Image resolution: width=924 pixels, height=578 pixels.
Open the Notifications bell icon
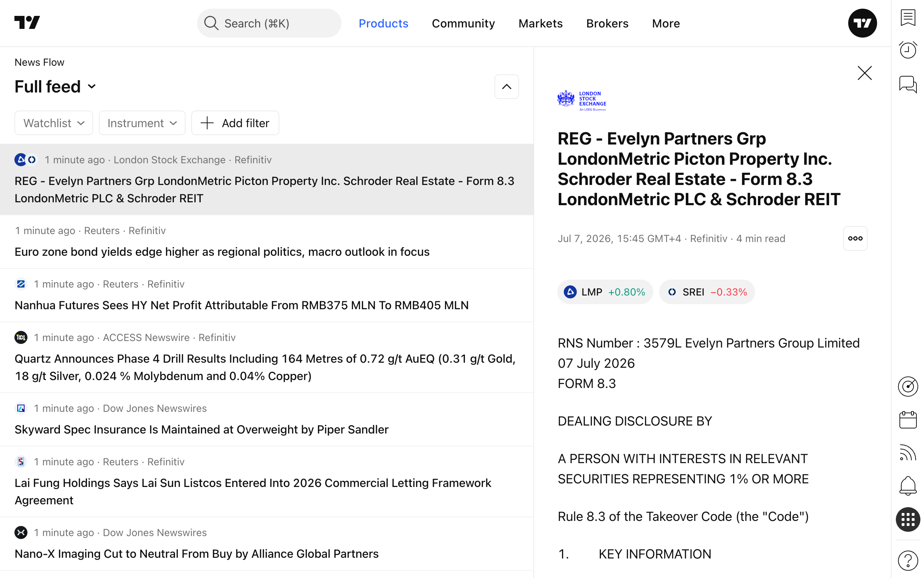coord(908,486)
